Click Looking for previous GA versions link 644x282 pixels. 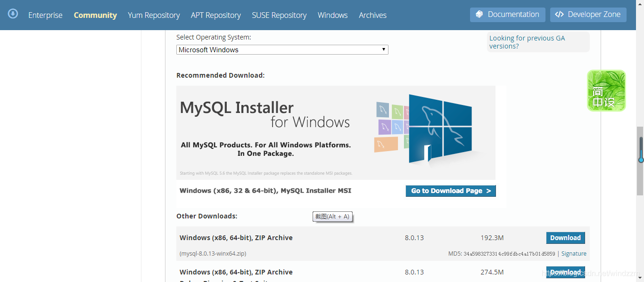(527, 42)
